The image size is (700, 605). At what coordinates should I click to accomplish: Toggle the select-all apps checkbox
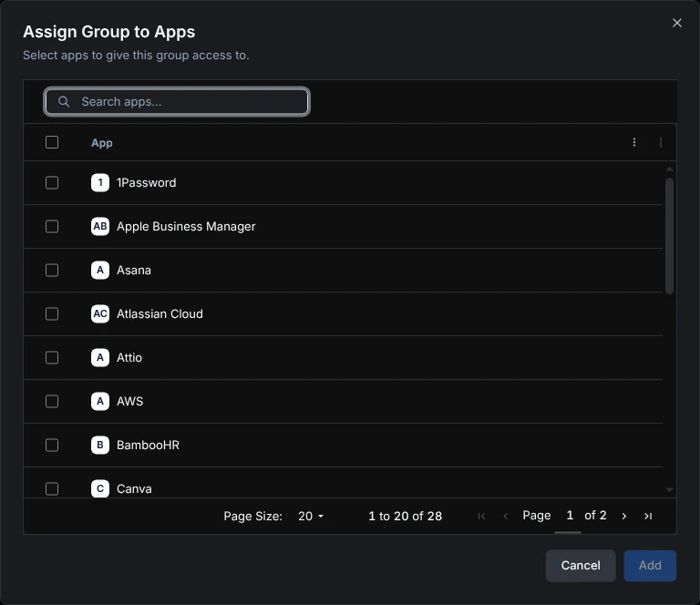tap(52, 142)
